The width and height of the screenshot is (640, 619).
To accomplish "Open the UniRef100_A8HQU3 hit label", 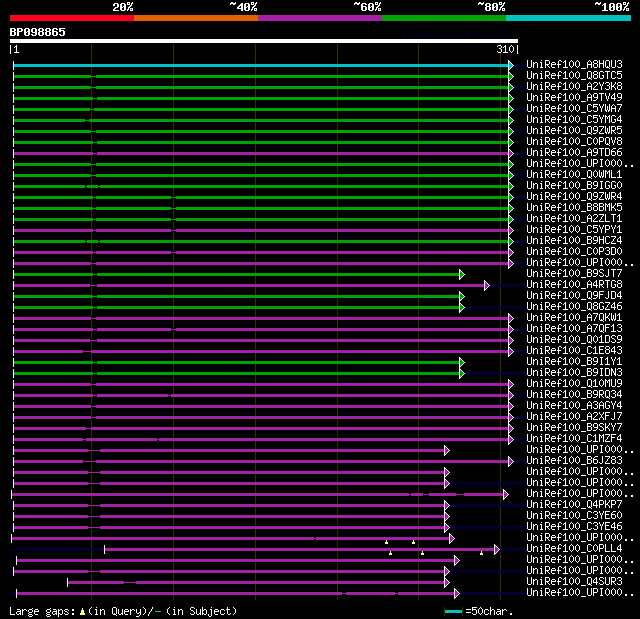I will pyautogui.click(x=574, y=64).
